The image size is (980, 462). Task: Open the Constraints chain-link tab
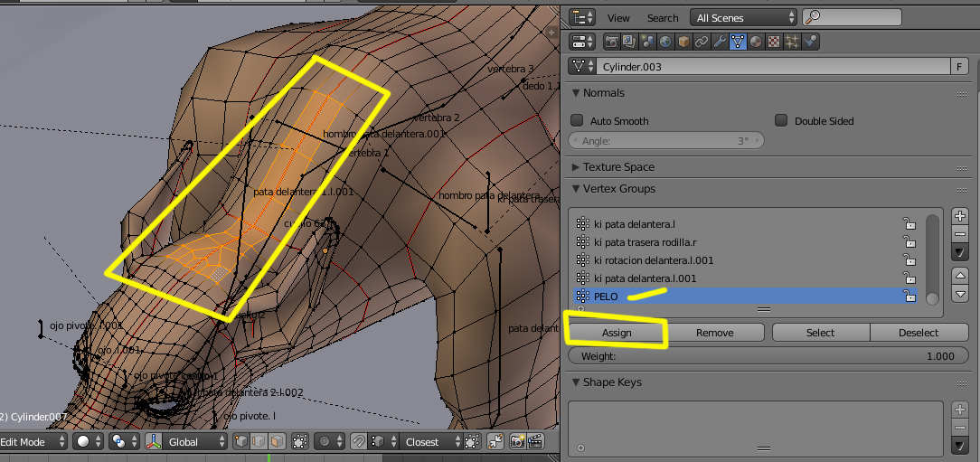coord(702,42)
